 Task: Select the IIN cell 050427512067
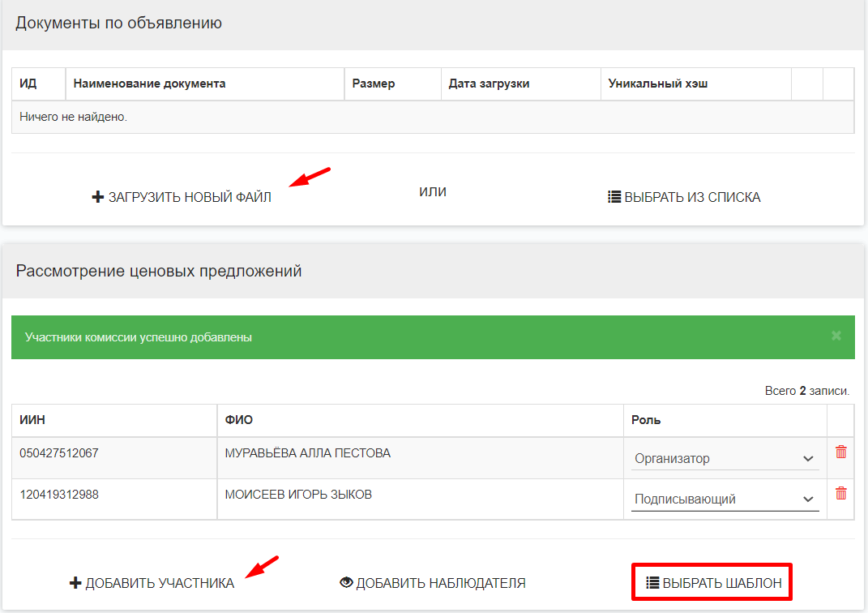pos(59,453)
